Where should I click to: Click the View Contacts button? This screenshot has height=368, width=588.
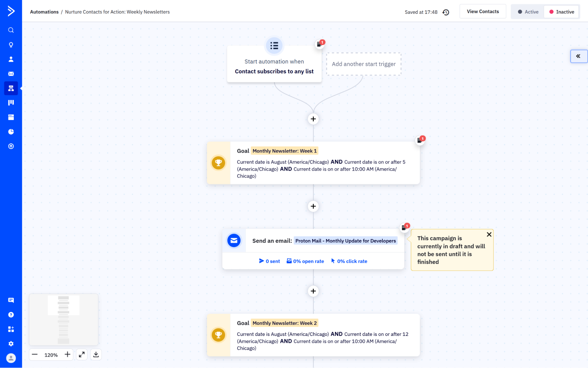pyautogui.click(x=482, y=11)
